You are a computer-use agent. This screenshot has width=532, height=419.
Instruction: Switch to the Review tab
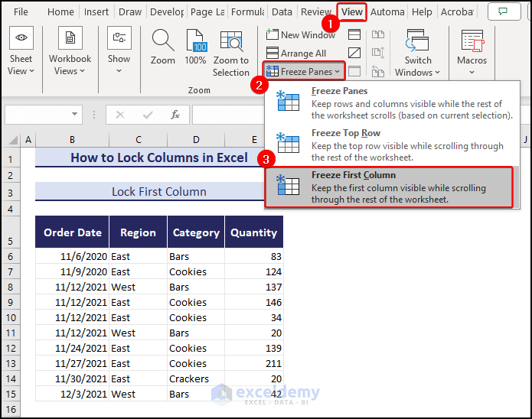pos(316,12)
